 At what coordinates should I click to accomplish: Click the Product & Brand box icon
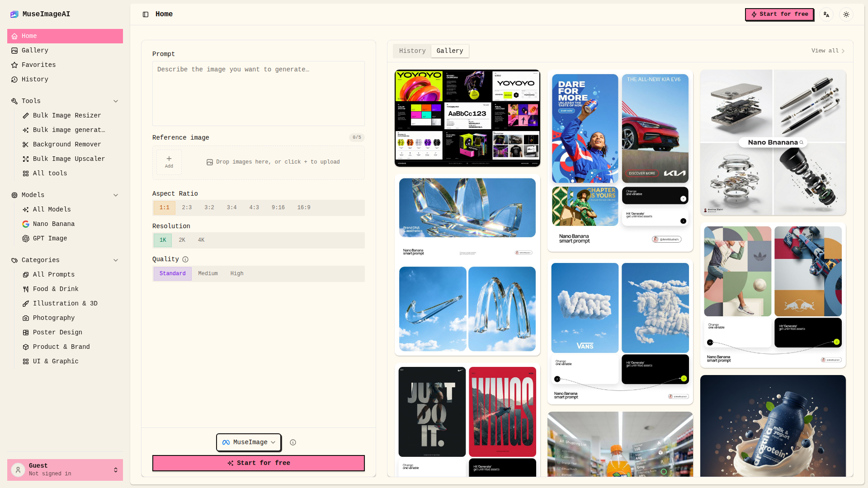point(26,347)
